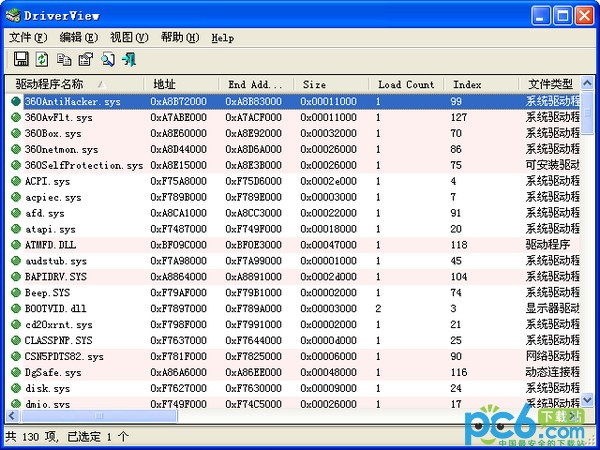Click index value 104 cell
Image resolution: width=600 pixels, height=450 pixels.
tap(459, 277)
